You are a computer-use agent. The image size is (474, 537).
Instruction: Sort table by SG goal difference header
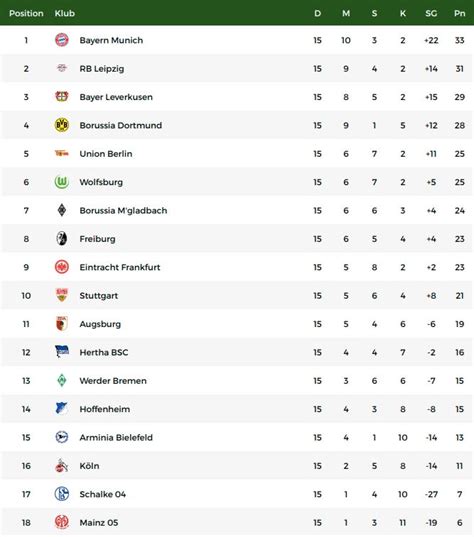(x=431, y=13)
